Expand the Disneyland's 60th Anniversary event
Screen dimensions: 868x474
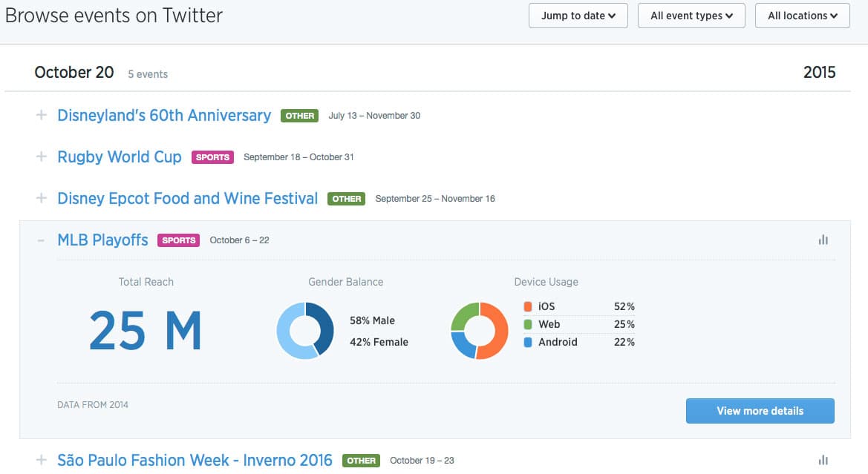(x=42, y=116)
